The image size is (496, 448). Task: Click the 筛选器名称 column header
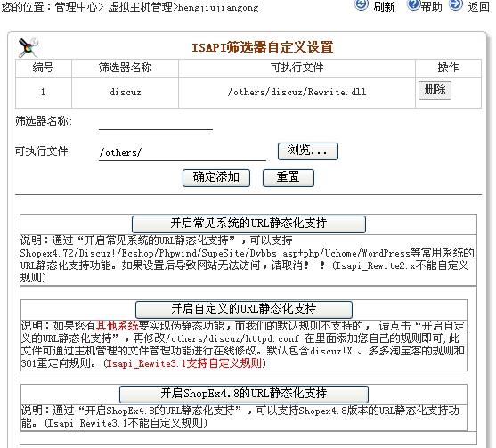point(125,68)
